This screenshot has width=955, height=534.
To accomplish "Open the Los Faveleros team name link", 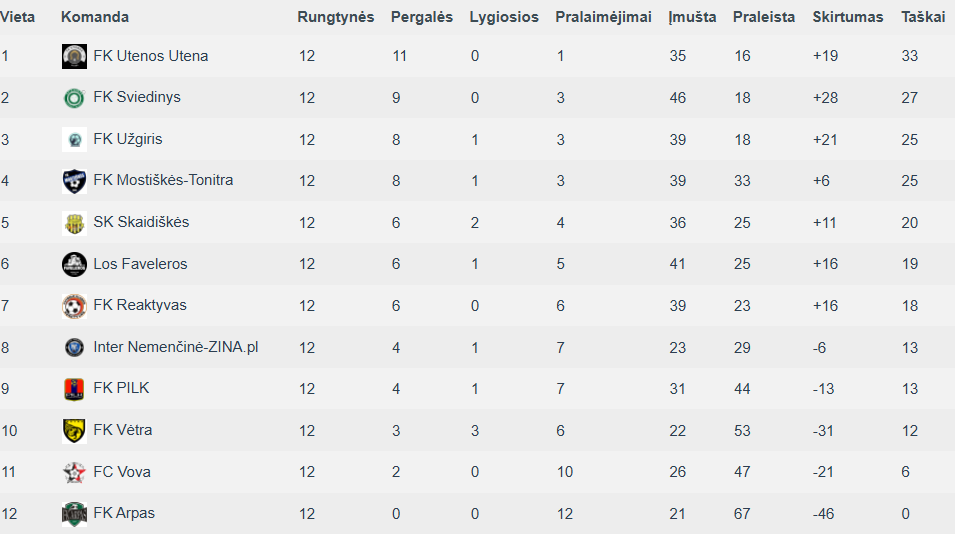I will pos(140,264).
